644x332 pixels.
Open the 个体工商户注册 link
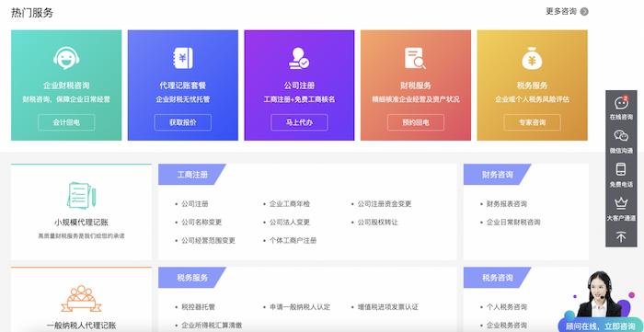[x=293, y=241]
